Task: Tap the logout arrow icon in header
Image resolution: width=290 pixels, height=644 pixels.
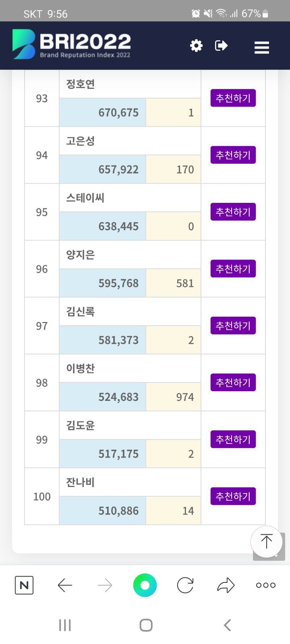Action: [x=221, y=45]
